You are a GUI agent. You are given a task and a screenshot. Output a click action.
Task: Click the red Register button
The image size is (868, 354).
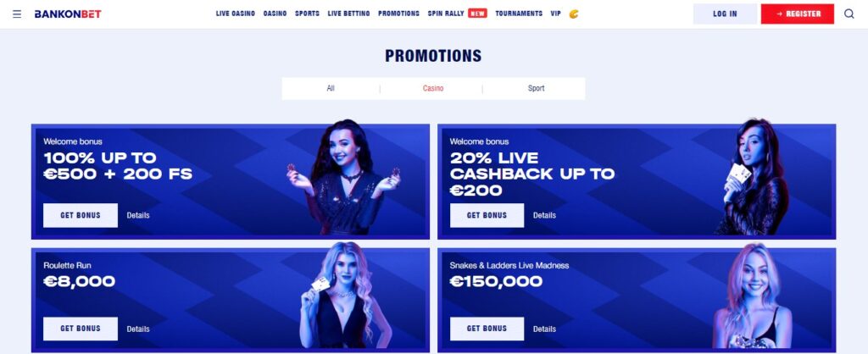tap(797, 14)
